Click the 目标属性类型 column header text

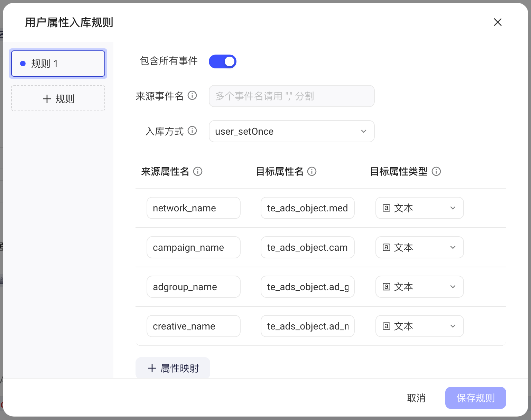tap(399, 171)
